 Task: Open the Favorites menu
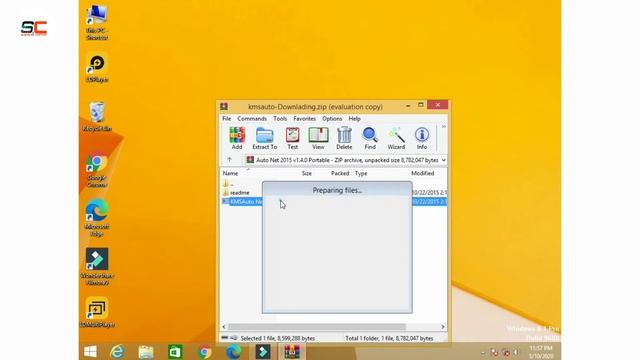(304, 118)
